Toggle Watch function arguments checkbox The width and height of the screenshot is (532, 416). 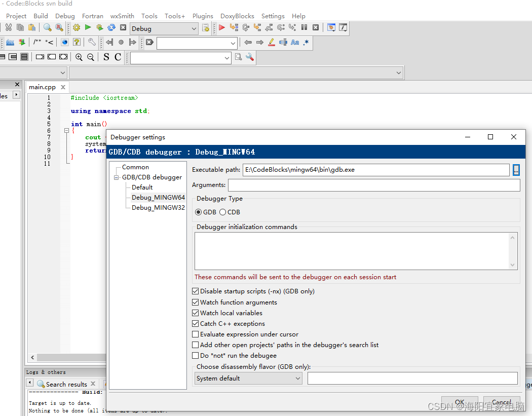196,302
